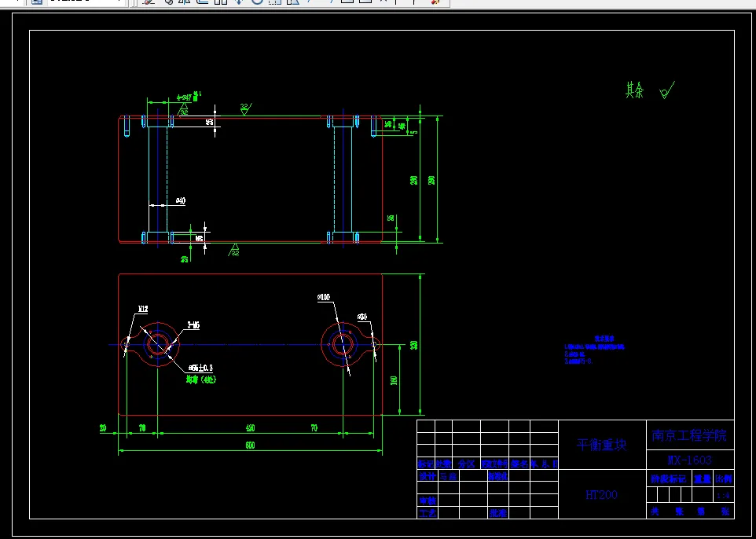Select the 3-M6 thread callout
This screenshot has width=756, height=539.
coord(193,325)
